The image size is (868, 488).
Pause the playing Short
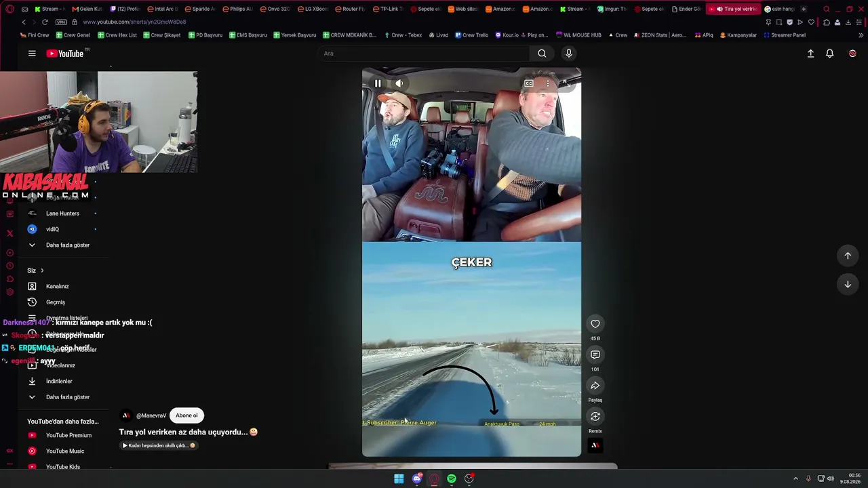pos(378,83)
